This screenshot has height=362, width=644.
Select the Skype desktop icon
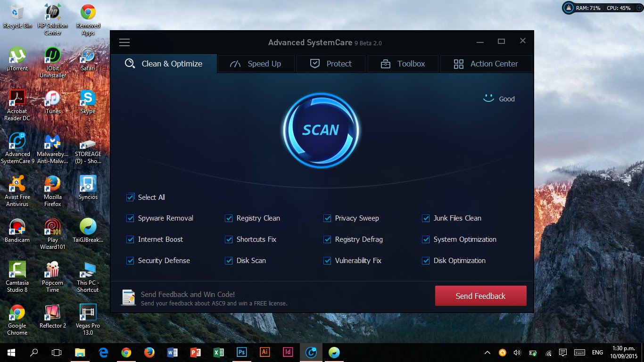coord(88,102)
